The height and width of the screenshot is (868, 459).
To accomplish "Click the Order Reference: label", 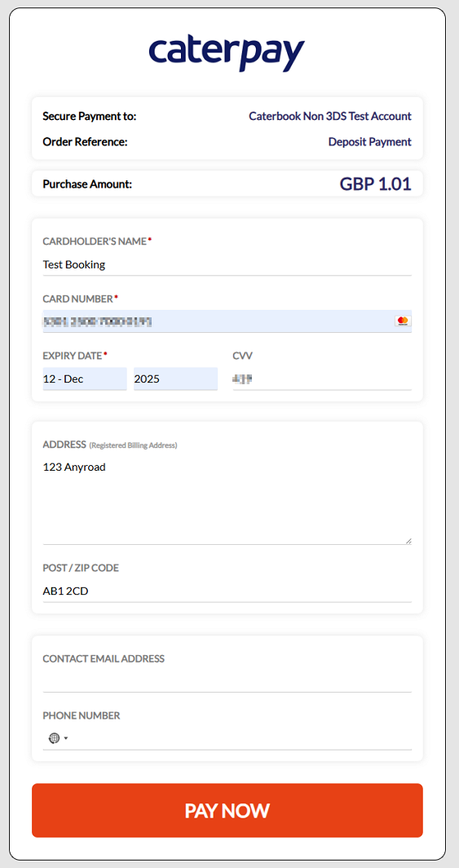I will click(85, 142).
